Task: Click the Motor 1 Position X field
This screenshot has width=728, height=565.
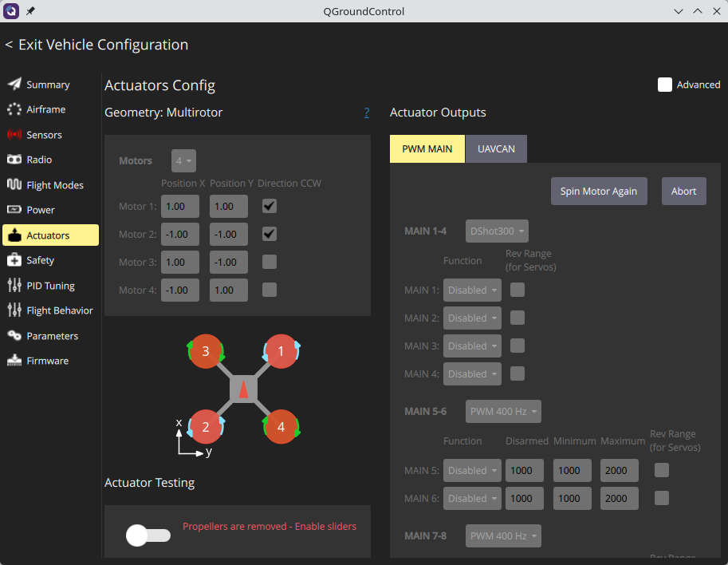Action: (180, 207)
